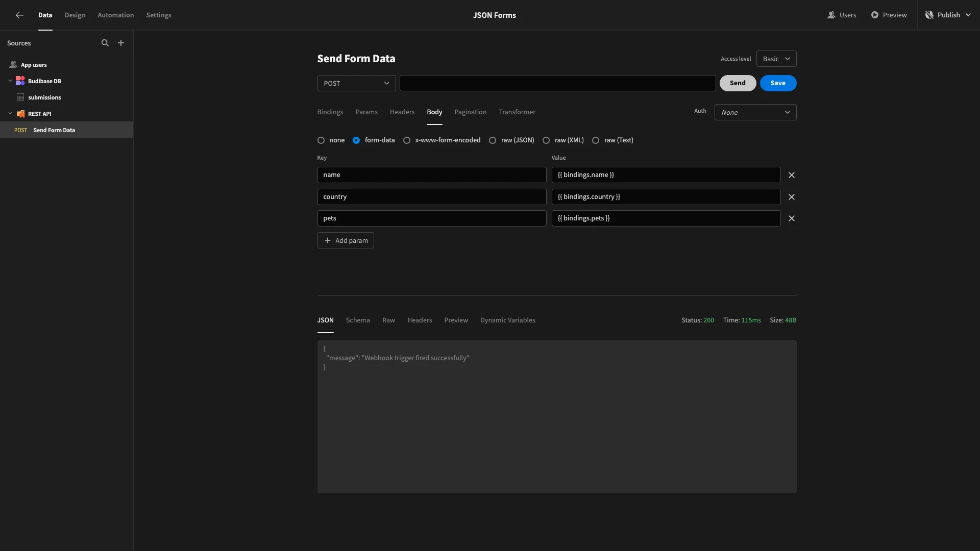Open the Auth None dropdown
The image size is (980, 551).
click(x=755, y=112)
